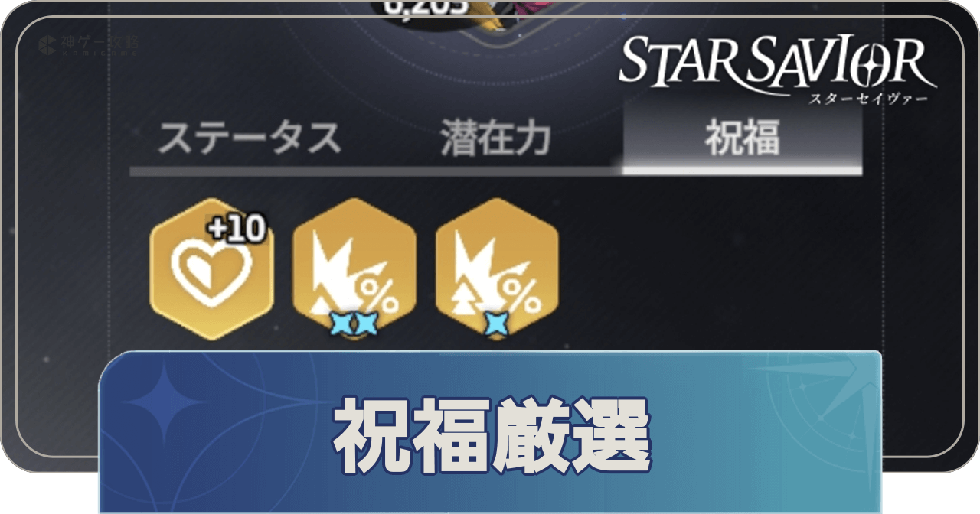Switch to the 潜在力 tab

[496, 140]
